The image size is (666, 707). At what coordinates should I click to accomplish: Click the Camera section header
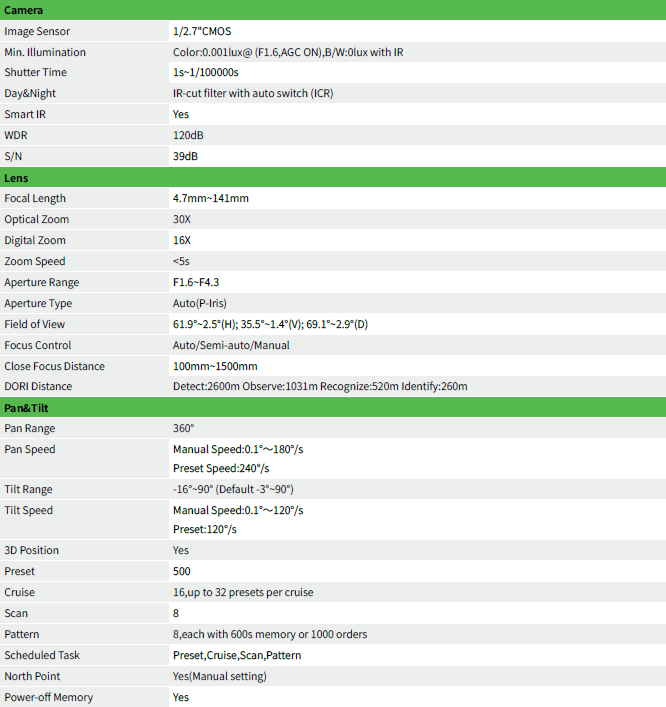click(x=333, y=10)
